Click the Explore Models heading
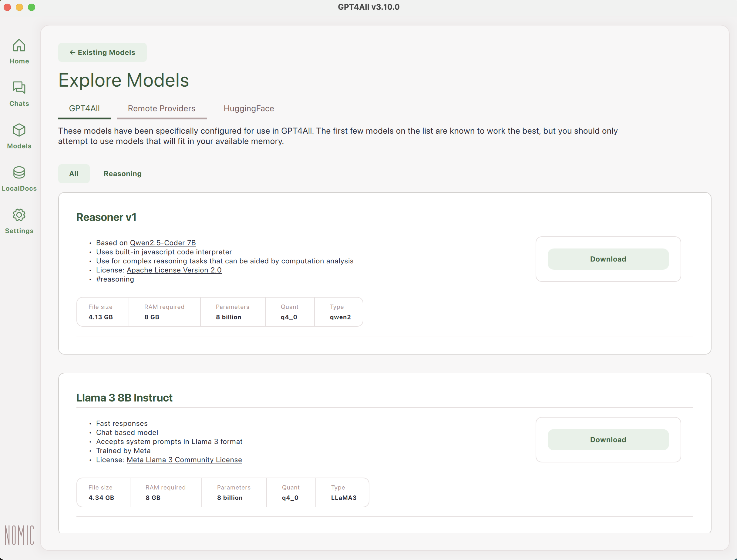 point(124,80)
